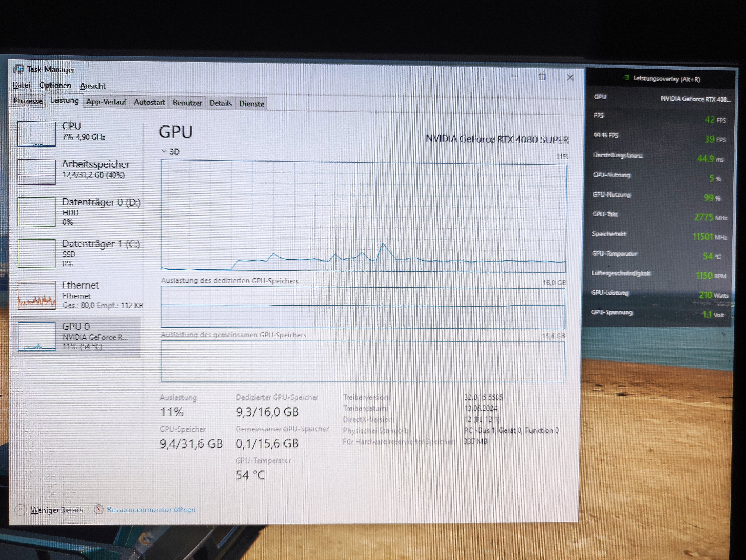Image resolution: width=746 pixels, height=560 pixels.
Task: Open the Ansicht menu
Action: coord(93,86)
